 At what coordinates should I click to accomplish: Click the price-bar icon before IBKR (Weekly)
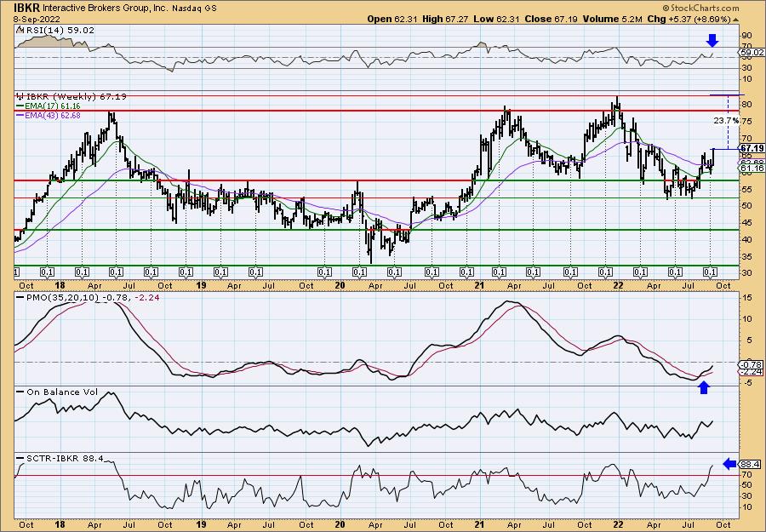(19, 97)
